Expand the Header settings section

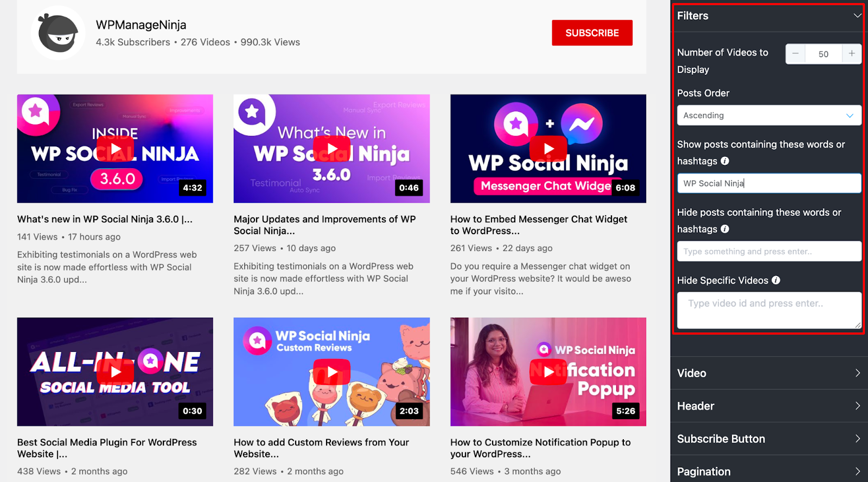[x=769, y=406]
